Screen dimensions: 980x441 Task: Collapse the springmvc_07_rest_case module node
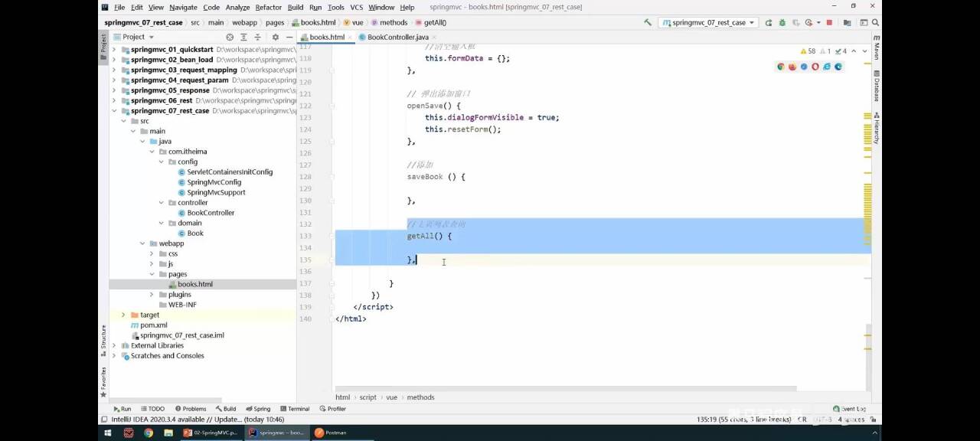pos(115,110)
